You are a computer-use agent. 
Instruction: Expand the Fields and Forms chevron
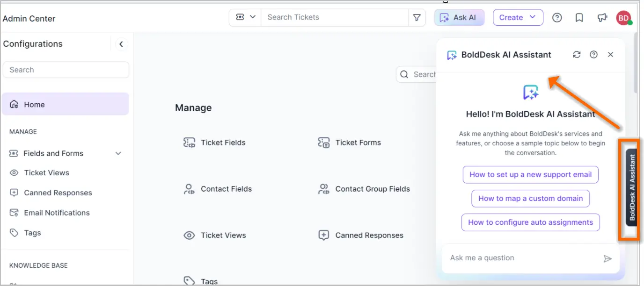pos(118,153)
